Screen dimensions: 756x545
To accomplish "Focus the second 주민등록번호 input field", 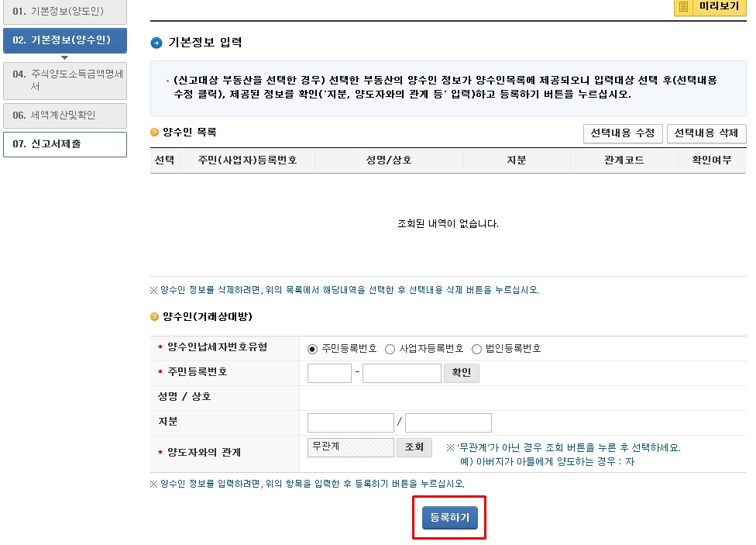I will point(401,373).
